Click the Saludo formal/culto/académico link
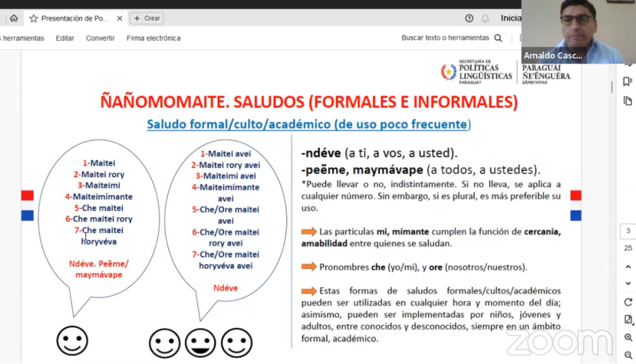This screenshot has width=636, height=364. [309, 124]
